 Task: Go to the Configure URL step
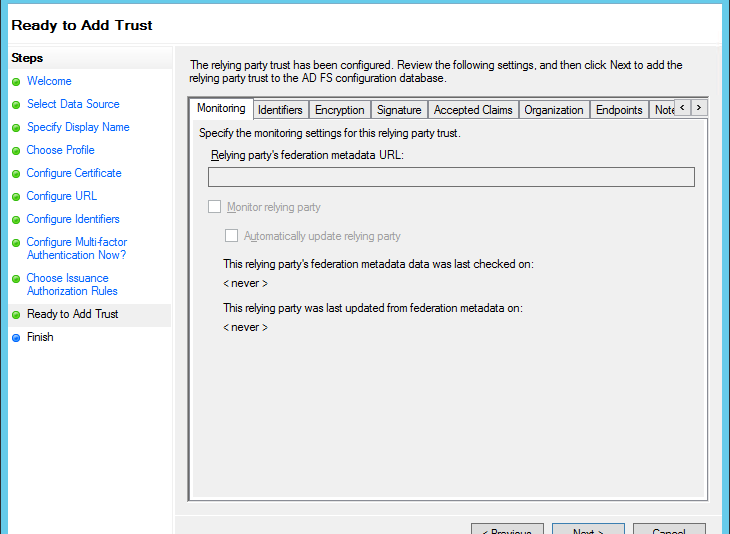click(62, 196)
